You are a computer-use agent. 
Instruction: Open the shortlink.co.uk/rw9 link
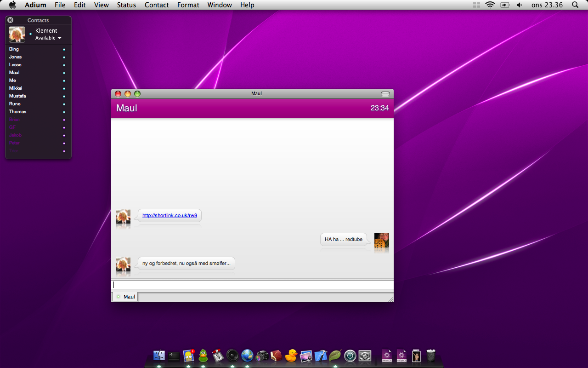[x=170, y=215]
